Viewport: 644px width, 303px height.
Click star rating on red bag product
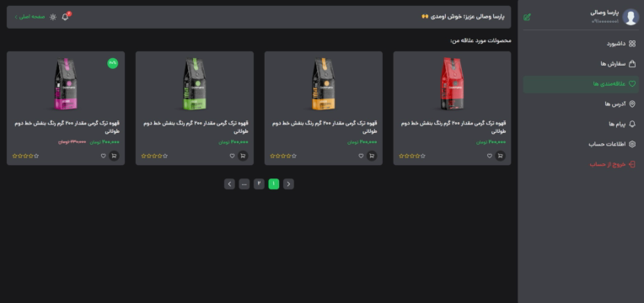click(x=412, y=156)
